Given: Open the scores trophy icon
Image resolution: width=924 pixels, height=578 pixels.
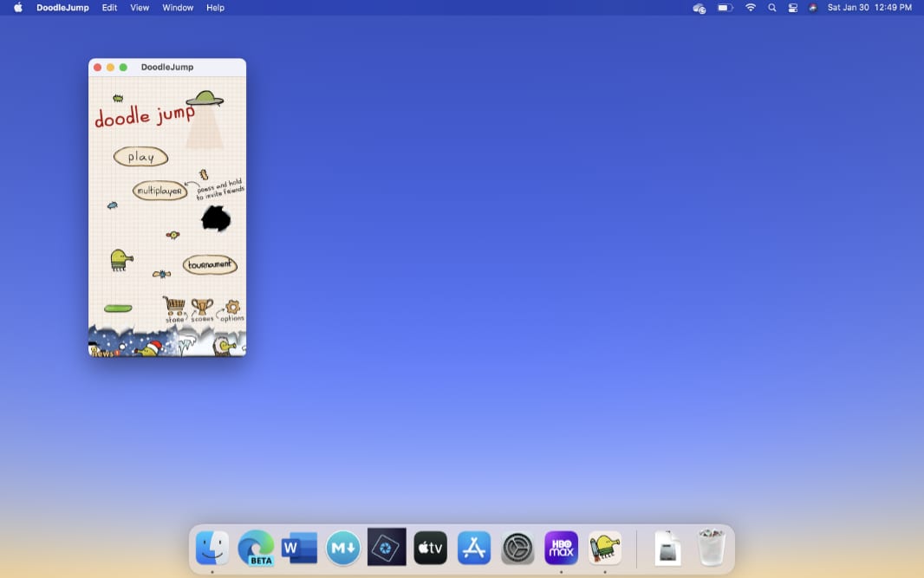Looking at the screenshot, I should pos(202,308).
